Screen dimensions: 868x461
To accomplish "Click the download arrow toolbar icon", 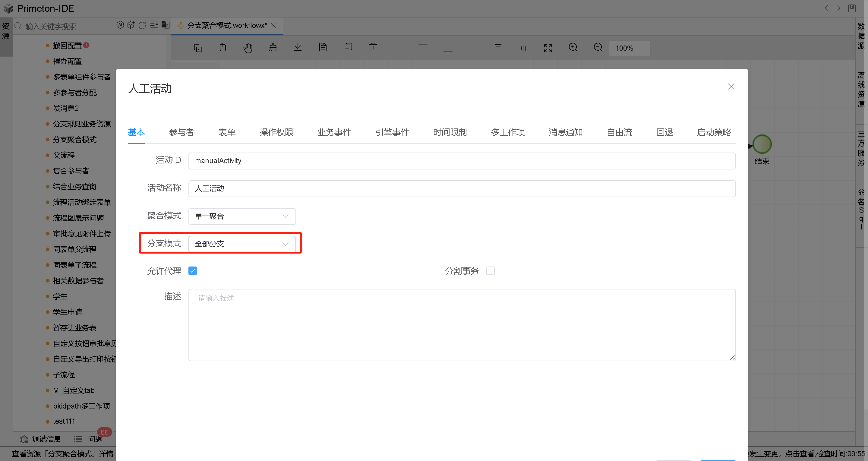I will (298, 48).
